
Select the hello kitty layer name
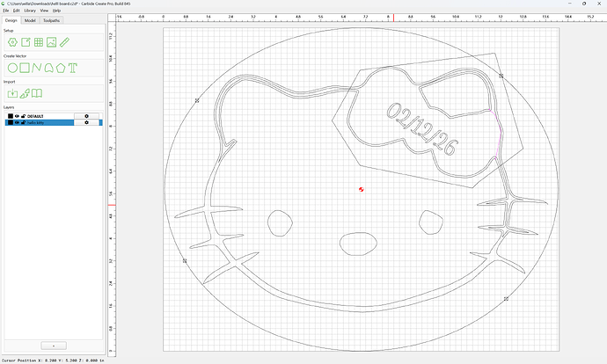pos(35,122)
